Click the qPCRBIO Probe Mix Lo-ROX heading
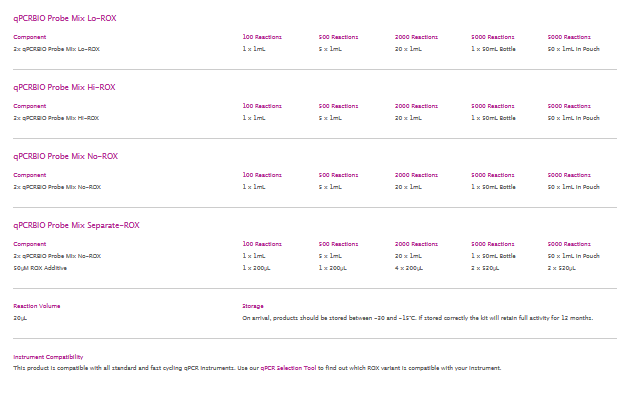 pyautogui.click(x=63, y=19)
